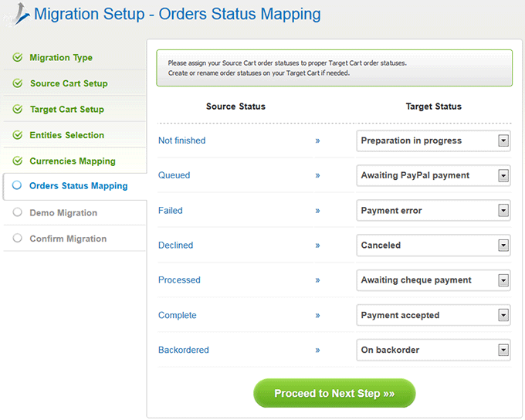The image size is (525, 420).
Task: Click the Declined source status
Action: (175, 246)
